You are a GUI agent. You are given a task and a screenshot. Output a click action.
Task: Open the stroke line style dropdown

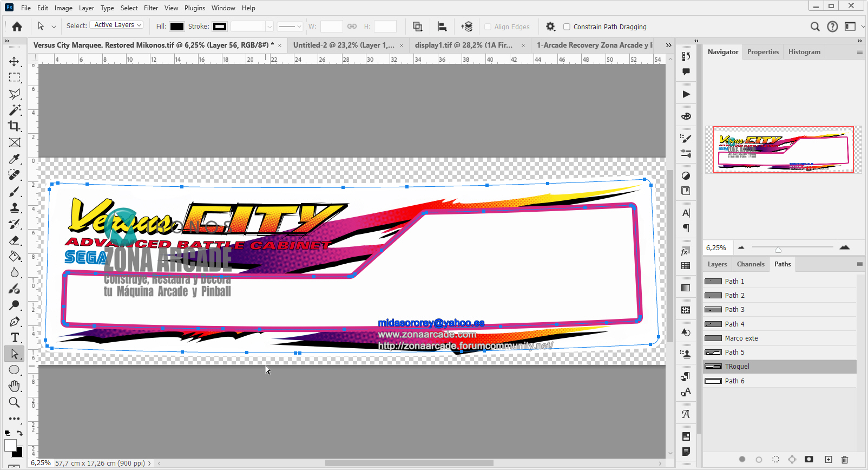pos(290,27)
